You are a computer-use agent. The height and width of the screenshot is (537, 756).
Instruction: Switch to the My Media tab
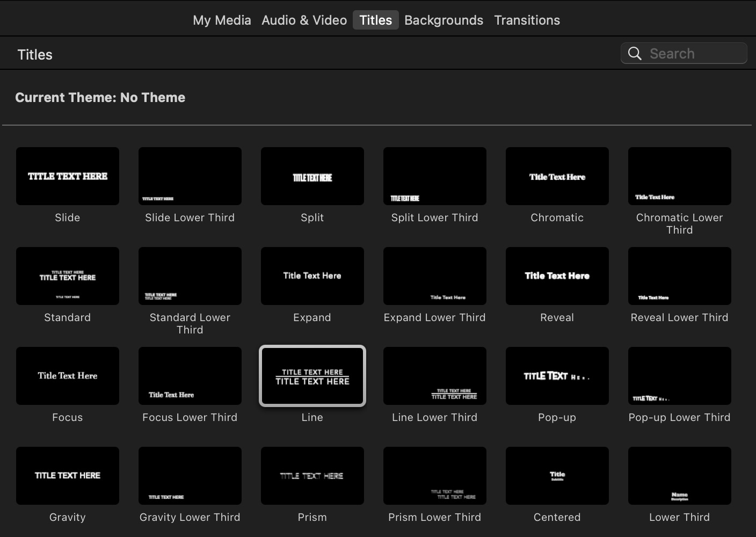222,20
